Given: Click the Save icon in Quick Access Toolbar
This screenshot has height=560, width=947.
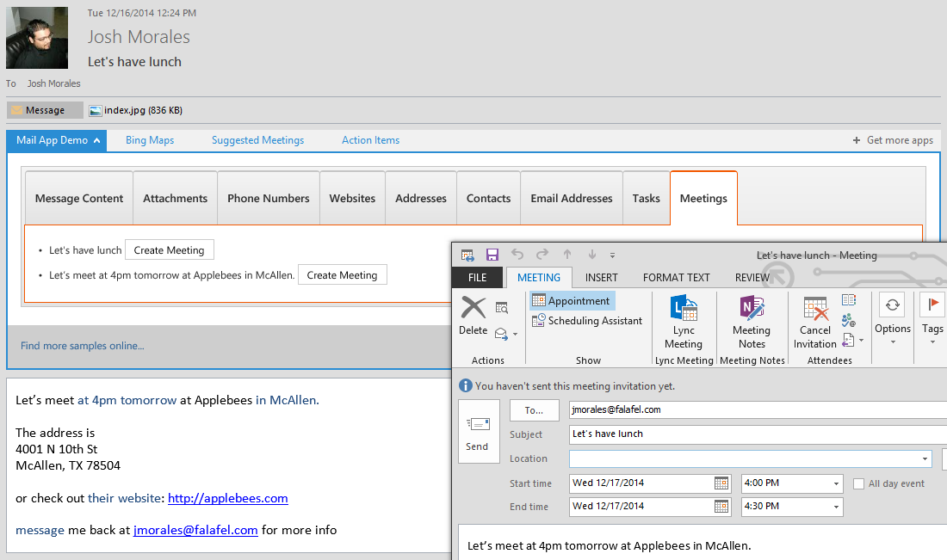Looking at the screenshot, I should (x=492, y=255).
